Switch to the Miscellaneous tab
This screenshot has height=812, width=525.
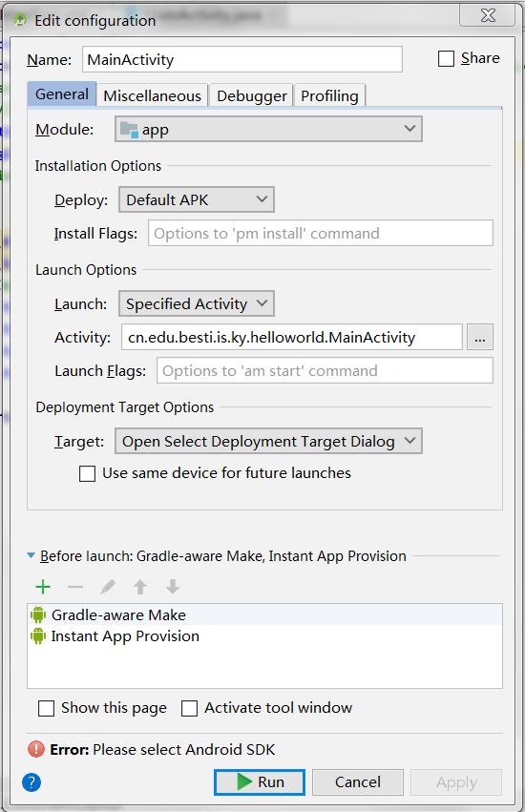pyautogui.click(x=153, y=95)
